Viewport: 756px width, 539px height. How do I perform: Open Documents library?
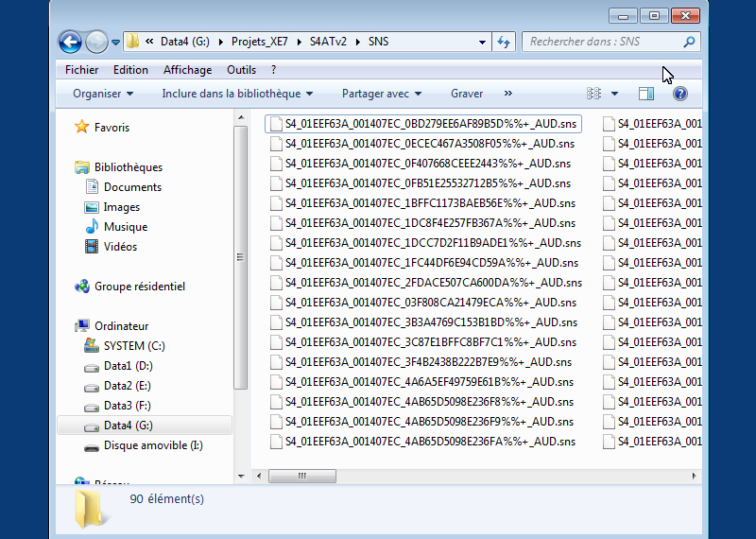pyautogui.click(x=132, y=187)
